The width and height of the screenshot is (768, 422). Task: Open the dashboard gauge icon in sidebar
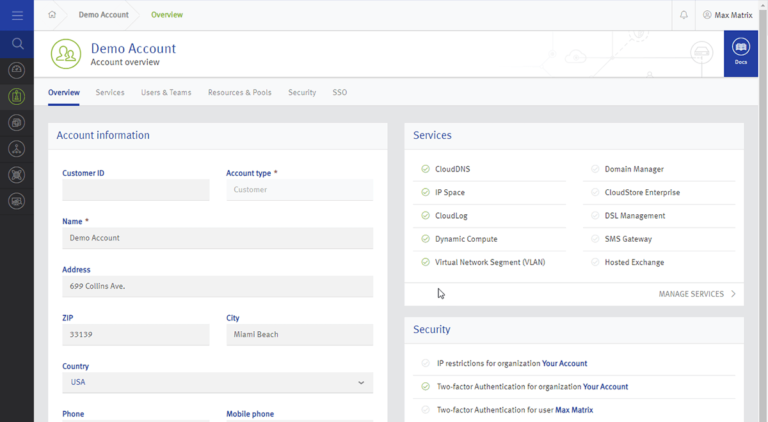(17, 70)
